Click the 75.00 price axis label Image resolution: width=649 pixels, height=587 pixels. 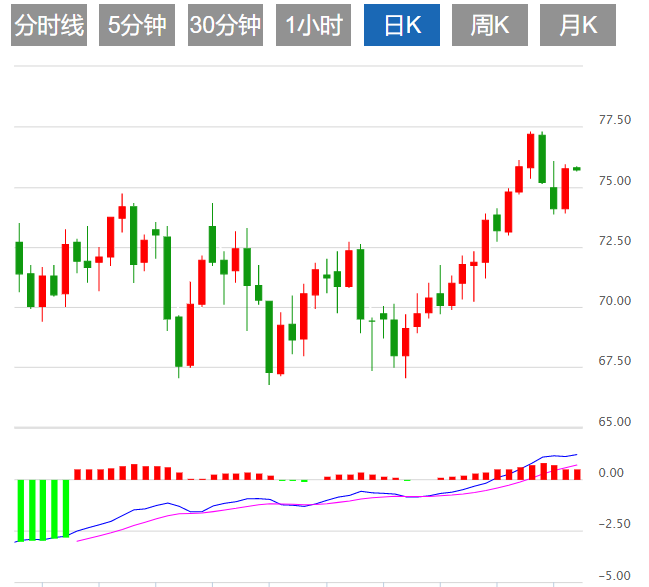(614, 181)
